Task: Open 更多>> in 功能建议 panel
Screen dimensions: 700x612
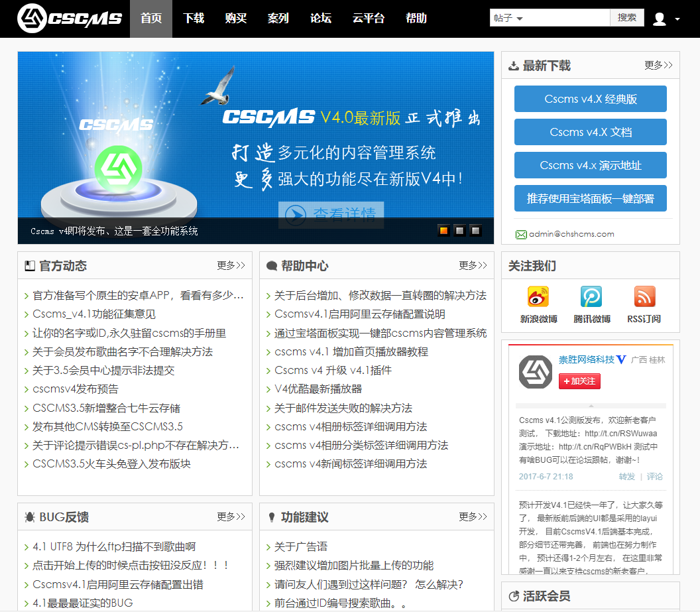Action: click(473, 517)
